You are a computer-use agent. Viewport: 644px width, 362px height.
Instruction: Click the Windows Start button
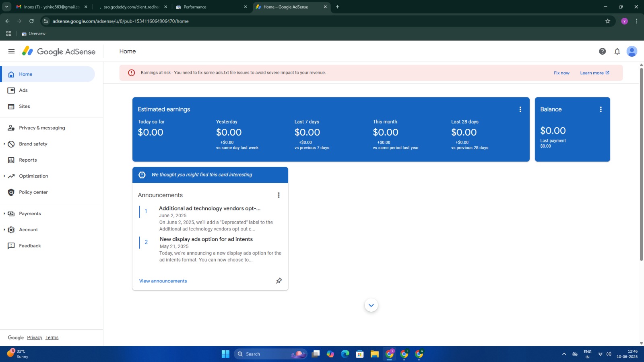pos(225,354)
